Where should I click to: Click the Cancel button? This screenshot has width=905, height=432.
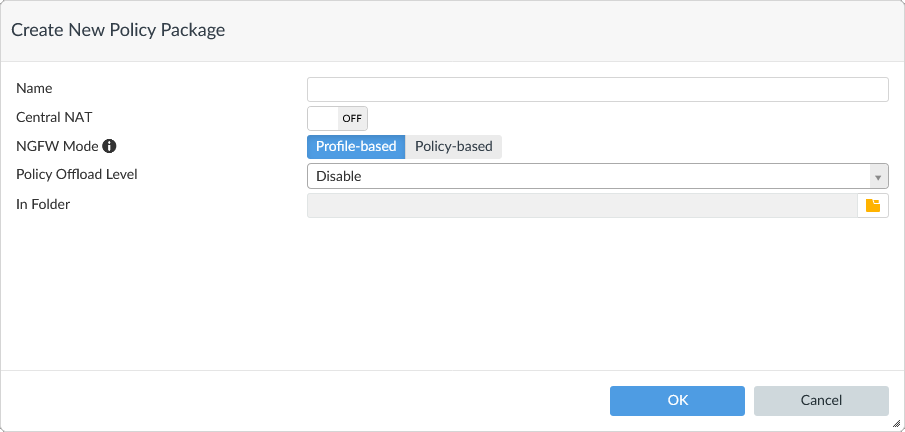[821, 401]
